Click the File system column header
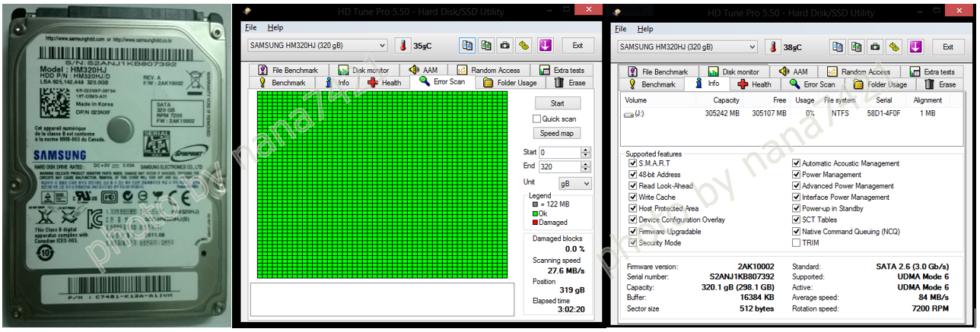This screenshot has width=980, height=332. pyautogui.click(x=839, y=100)
